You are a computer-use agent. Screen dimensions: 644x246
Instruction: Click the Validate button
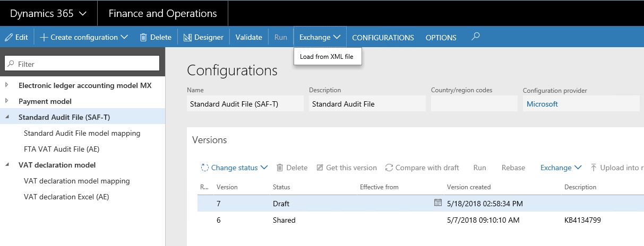249,37
